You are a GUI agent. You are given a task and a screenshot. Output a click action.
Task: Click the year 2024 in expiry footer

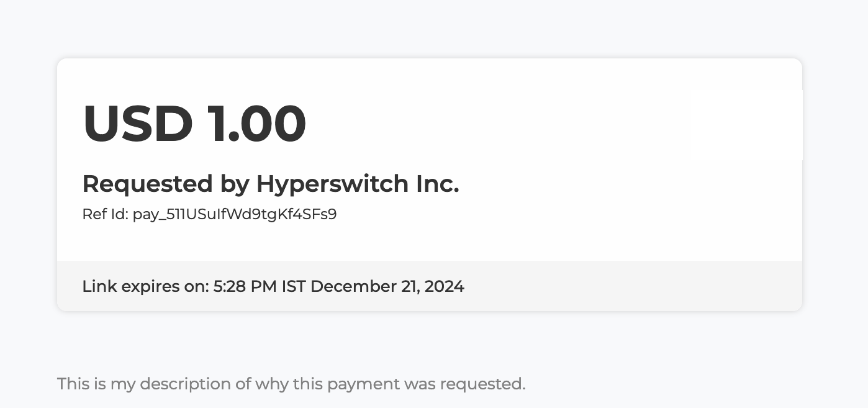tap(445, 287)
